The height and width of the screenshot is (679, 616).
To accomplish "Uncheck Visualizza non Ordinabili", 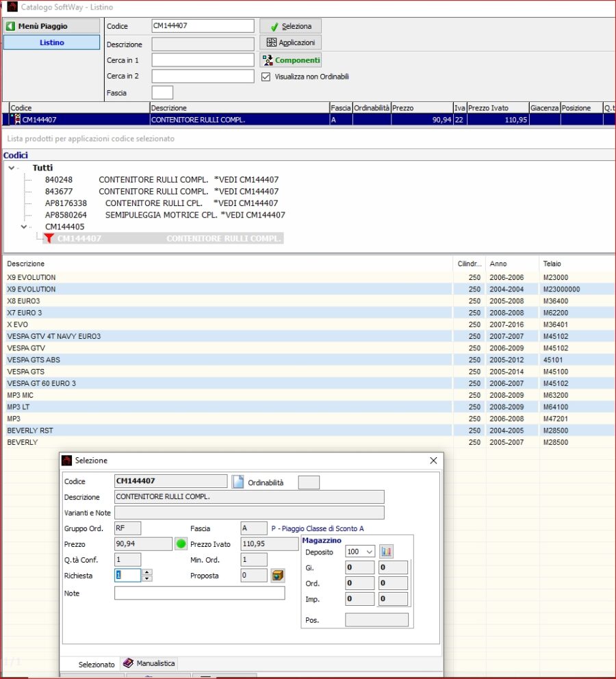I will coord(266,77).
